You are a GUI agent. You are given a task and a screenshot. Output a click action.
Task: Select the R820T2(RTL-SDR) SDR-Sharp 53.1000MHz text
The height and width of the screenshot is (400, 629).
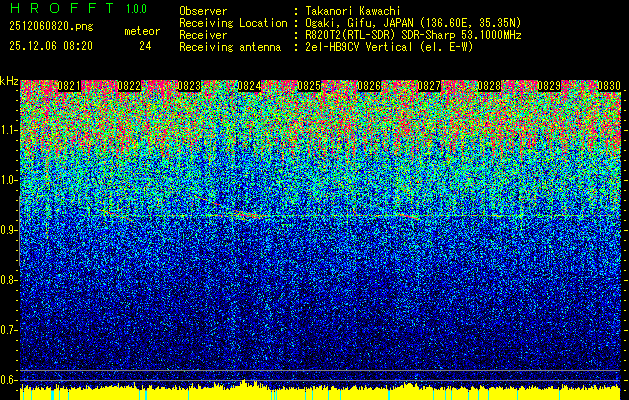click(x=413, y=35)
